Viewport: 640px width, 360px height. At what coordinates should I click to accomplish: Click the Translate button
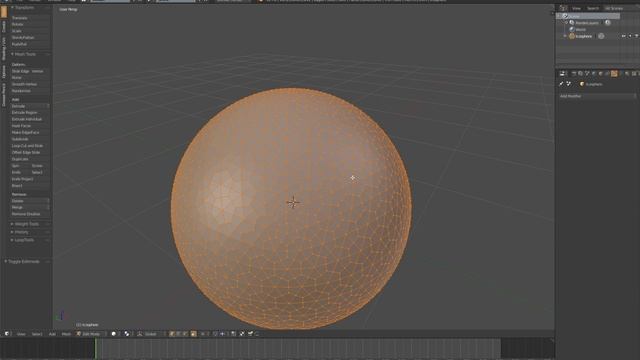[x=30, y=18]
